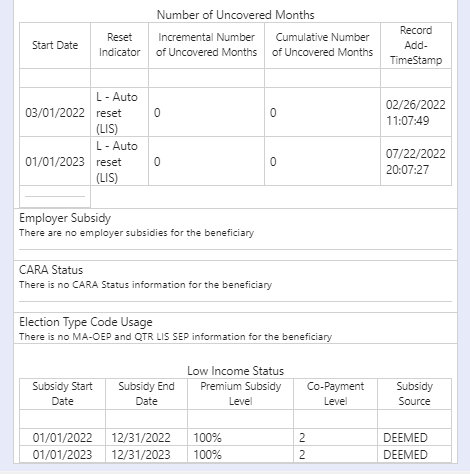Select the Subsidy End Date column header

tap(146, 394)
